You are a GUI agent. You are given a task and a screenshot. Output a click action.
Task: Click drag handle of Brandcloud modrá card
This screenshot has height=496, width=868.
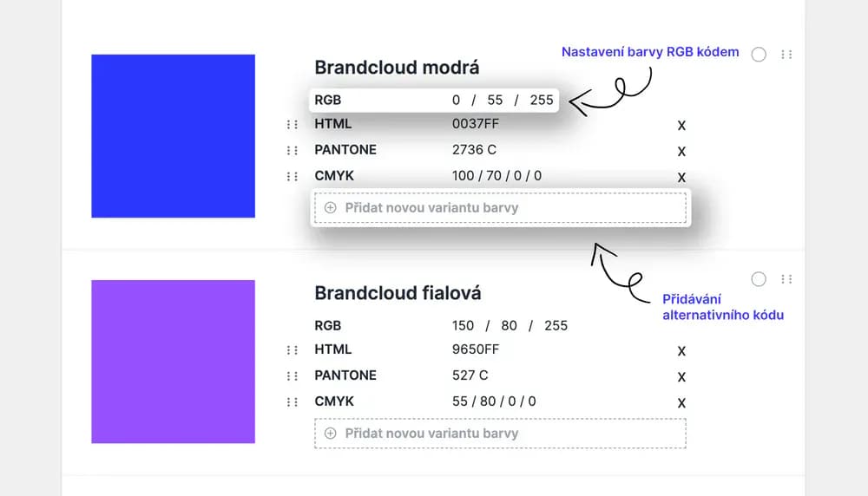[x=786, y=54]
